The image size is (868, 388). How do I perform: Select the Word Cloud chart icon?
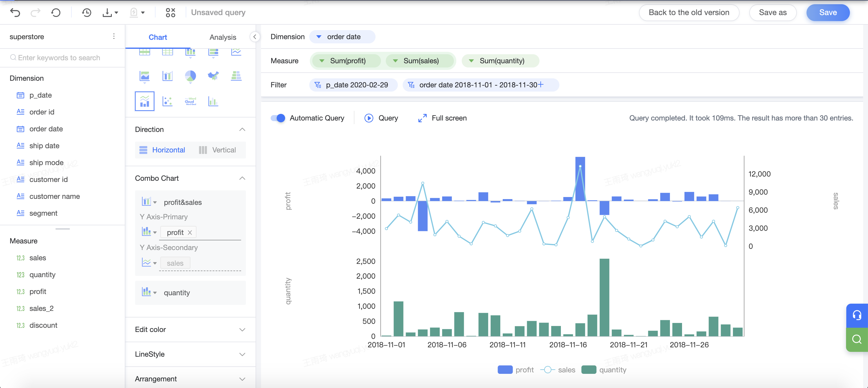[x=190, y=101]
